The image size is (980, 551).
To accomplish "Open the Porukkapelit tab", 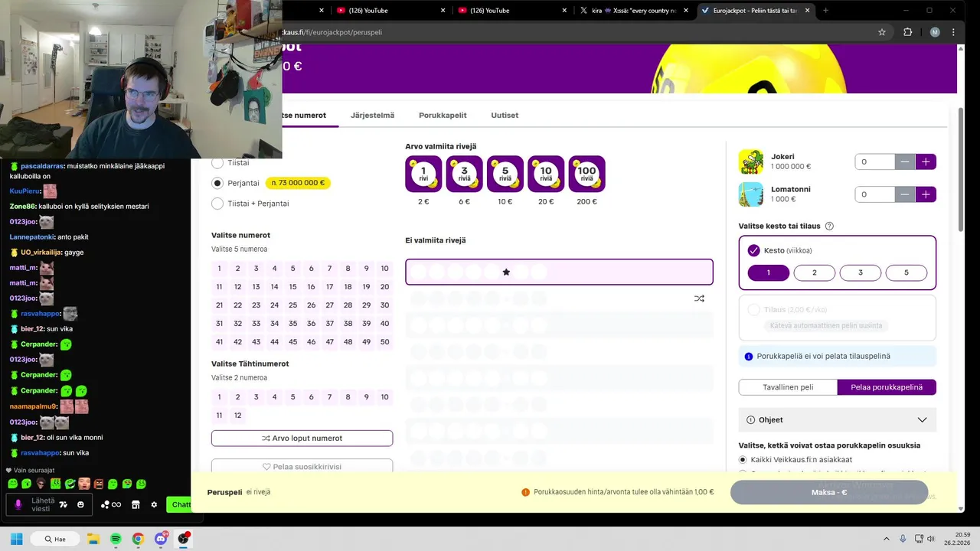I will tap(443, 115).
